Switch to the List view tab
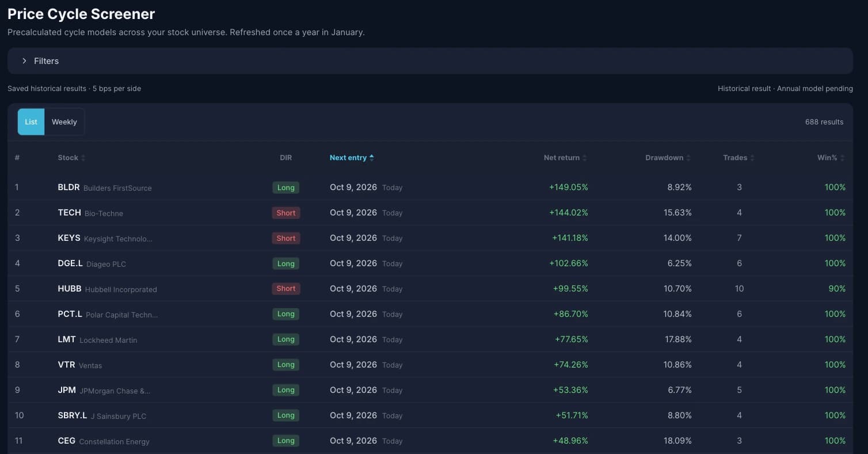This screenshot has height=454, width=868. click(31, 122)
